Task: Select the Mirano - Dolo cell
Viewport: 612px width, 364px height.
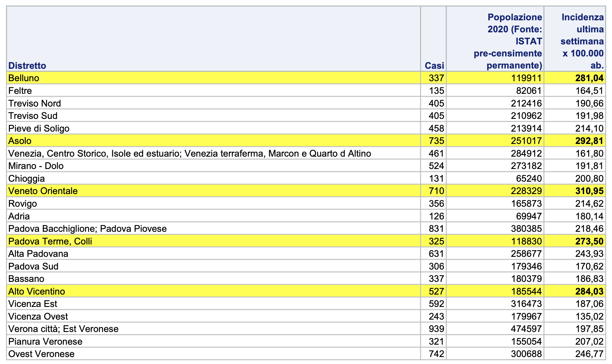Action: click(214, 166)
